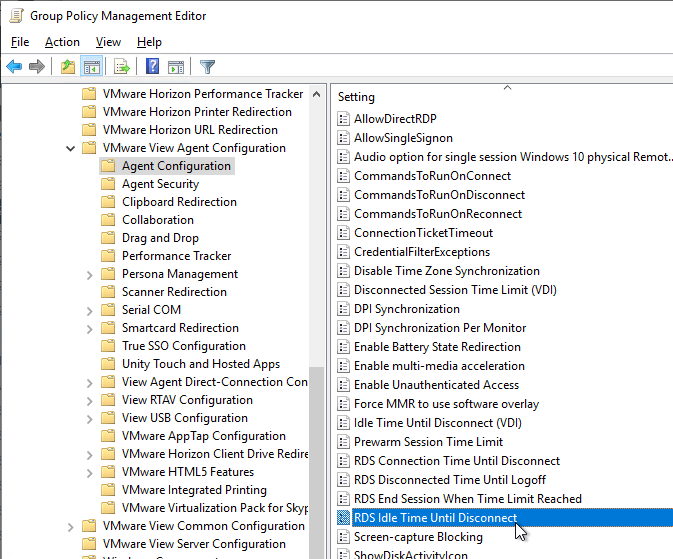Click the AllowDirectRDP setting icon
This screenshot has height=559, width=673.
(343, 119)
